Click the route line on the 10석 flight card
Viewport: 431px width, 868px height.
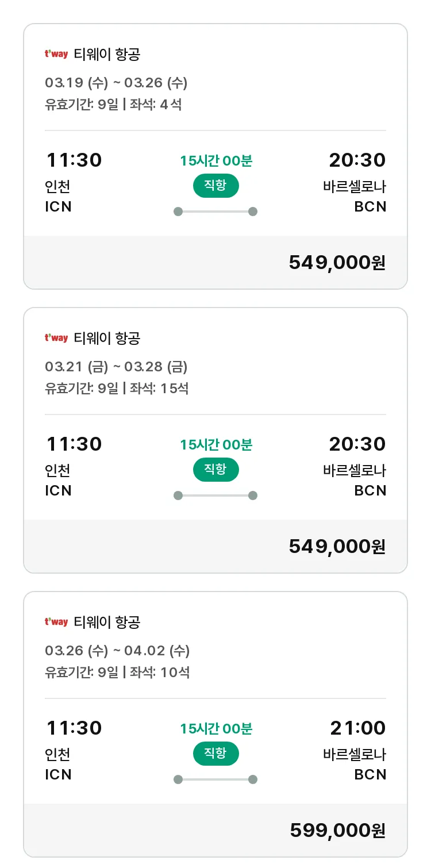click(215, 779)
